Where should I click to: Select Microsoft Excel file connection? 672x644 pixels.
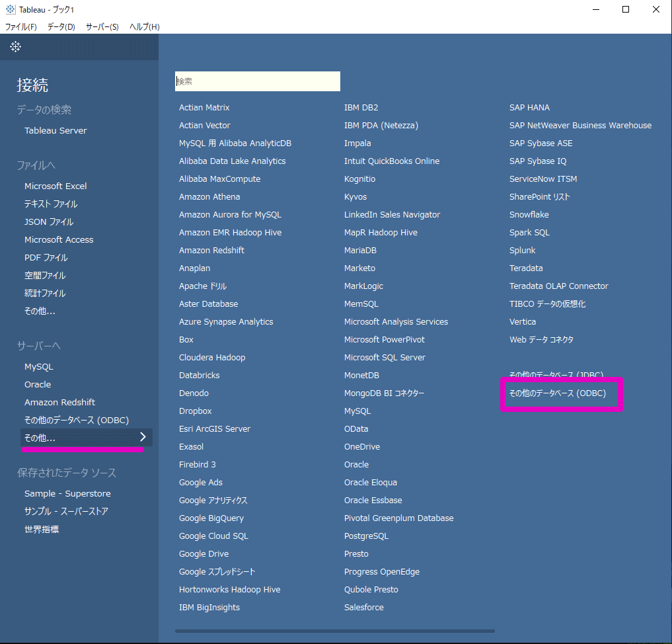pyautogui.click(x=56, y=186)
